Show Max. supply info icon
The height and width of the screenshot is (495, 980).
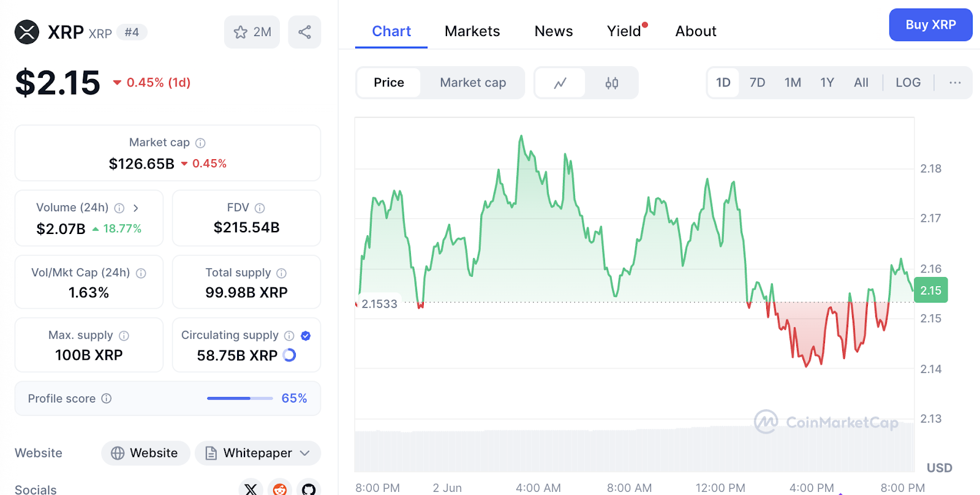click(124, 336)
